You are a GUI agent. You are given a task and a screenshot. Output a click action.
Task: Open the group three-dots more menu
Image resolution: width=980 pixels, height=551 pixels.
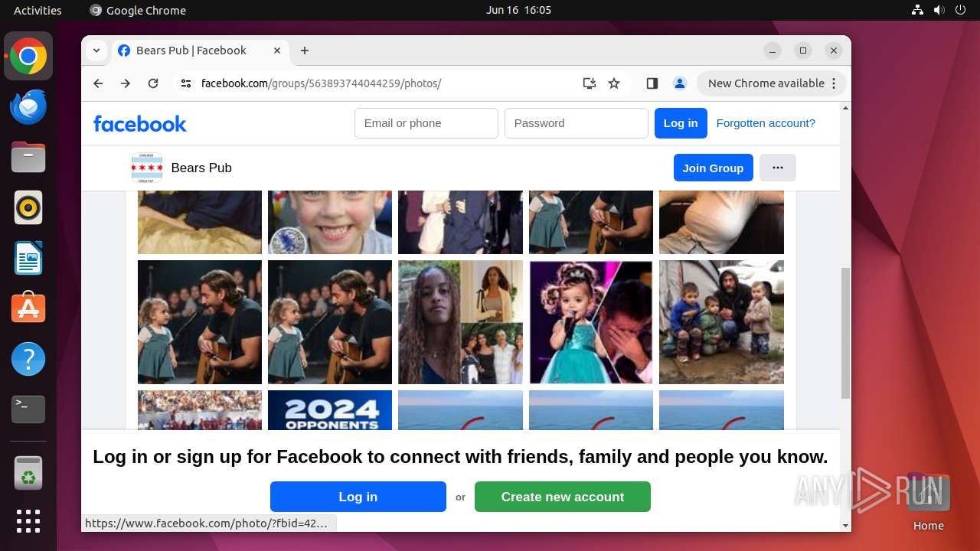click(778, 168)
